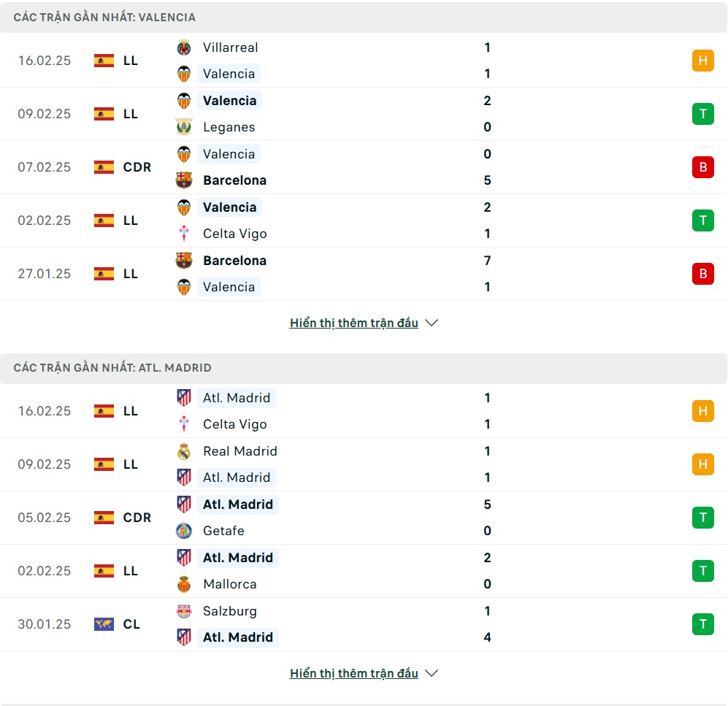Open 'Hiển thị thêm trận đấu' under Valencia
Viewport: 728px width, 706px height.
tap(354, 323)
